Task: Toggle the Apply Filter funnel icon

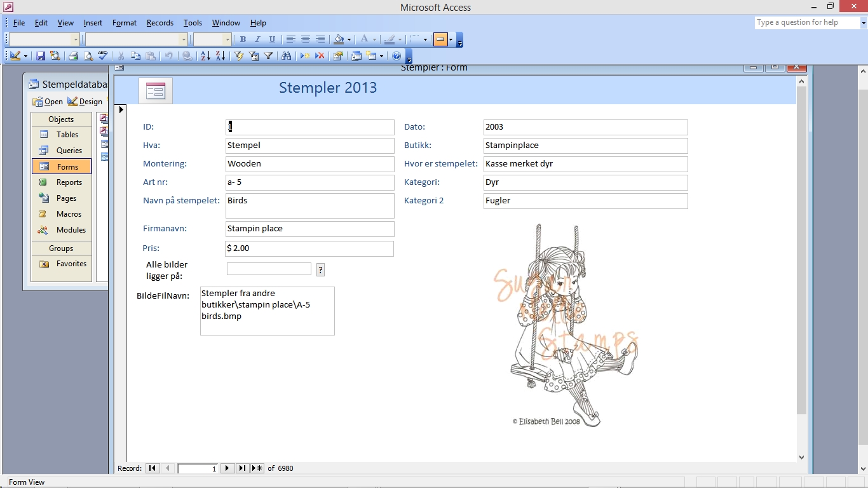Action: click(x=268, y=56)
